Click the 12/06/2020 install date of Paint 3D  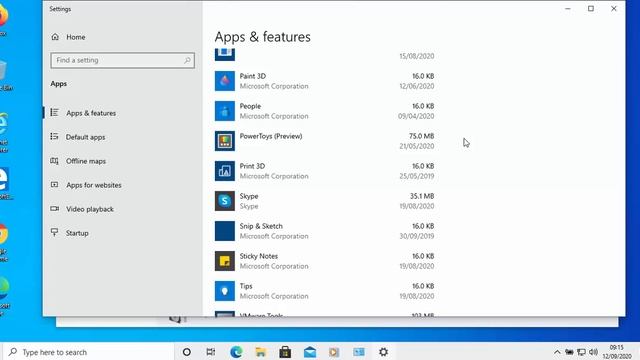(x=417, y=86)
